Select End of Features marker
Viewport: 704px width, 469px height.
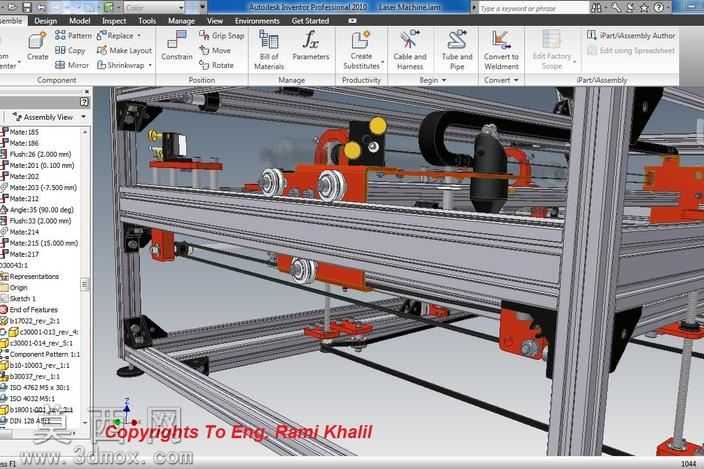click(29, 310)
